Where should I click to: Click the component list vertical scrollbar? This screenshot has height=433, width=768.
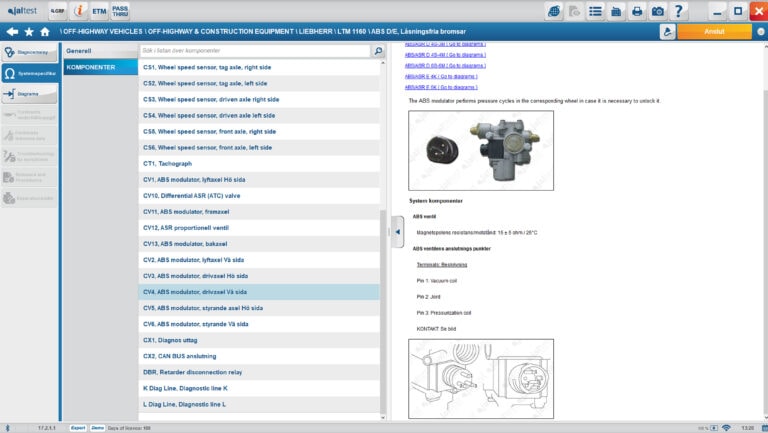pos(383,311)
